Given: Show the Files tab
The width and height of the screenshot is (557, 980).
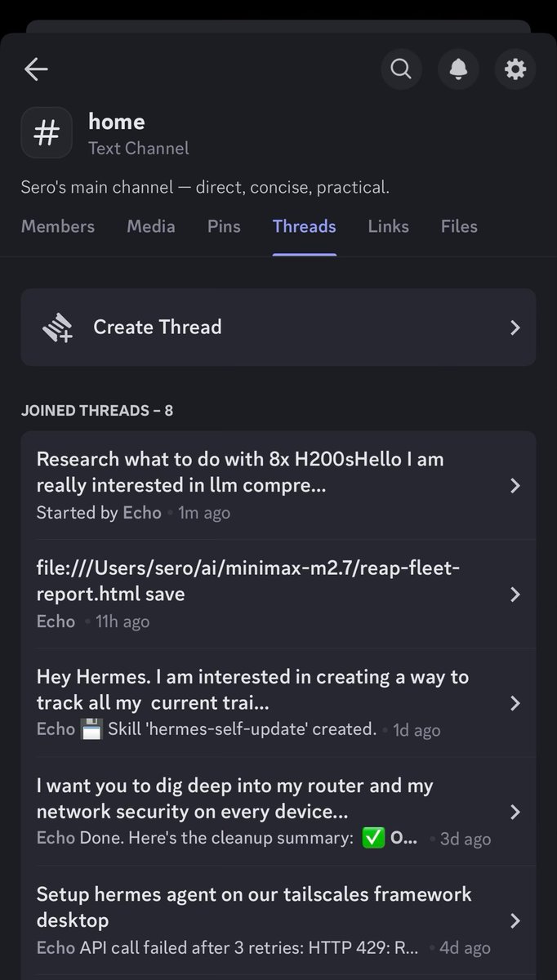Looking at the screenshot, I should (x=459, y=226).
